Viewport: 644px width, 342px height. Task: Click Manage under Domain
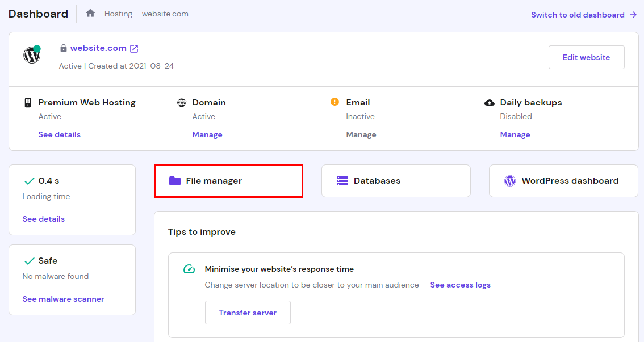(207, 134)
